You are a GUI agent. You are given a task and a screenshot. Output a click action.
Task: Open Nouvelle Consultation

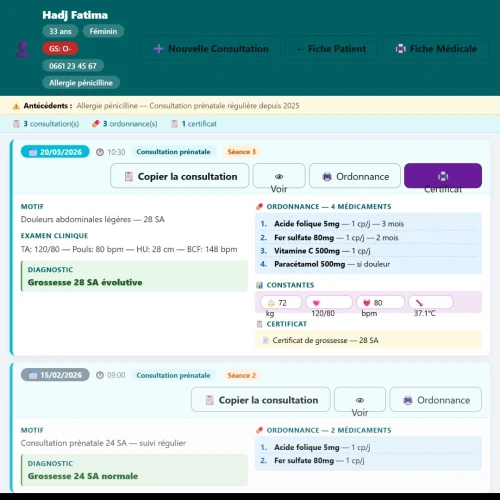click(211, 49)
